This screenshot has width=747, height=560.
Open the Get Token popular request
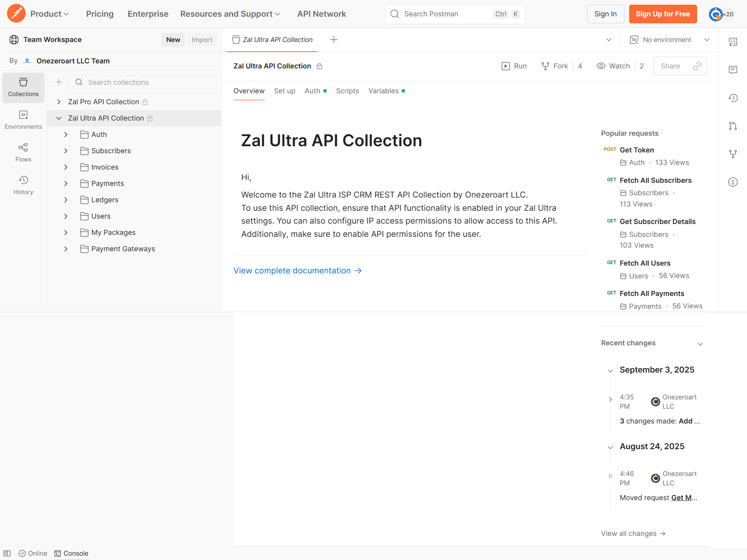(x=637, y=150)
